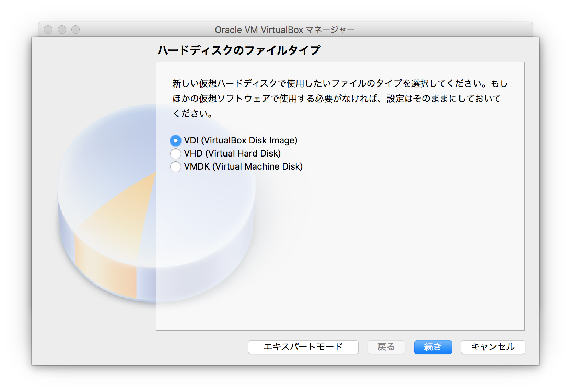Click the Oracle VM VirtualBox マネージャー title bar
Screen dimensions: 571x392
point(284,30)
